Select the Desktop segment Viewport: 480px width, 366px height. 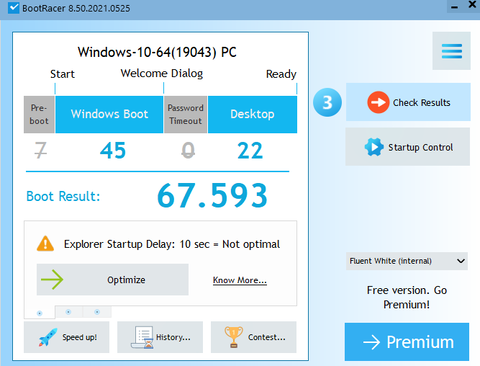click(252, 114)
